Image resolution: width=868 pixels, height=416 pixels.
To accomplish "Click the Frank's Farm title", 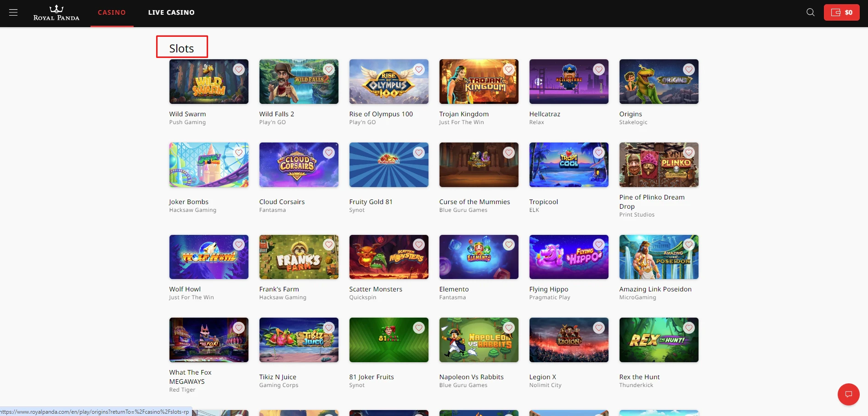I will pos(279,289).
